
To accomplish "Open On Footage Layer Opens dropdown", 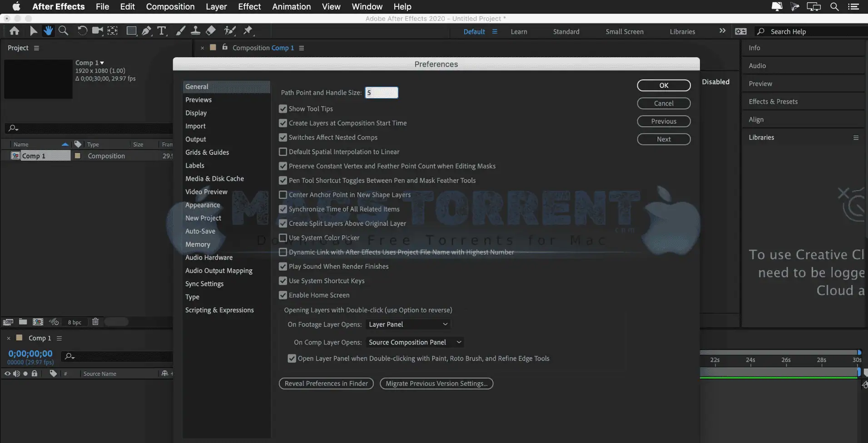I will pos(408,325).
